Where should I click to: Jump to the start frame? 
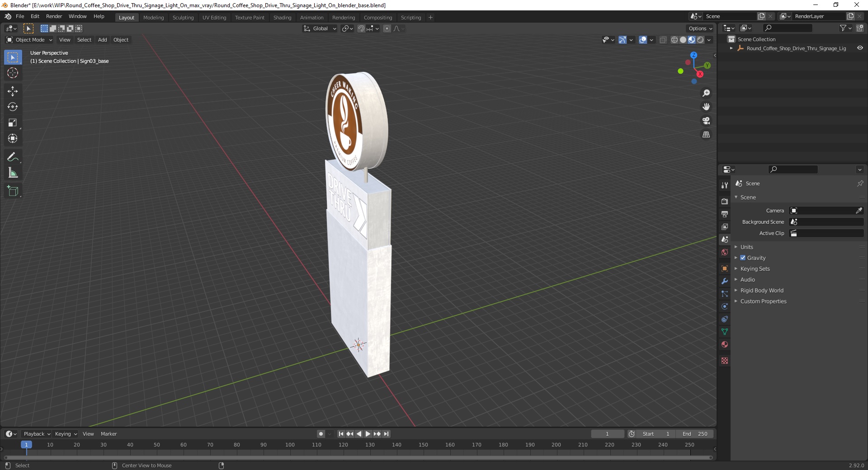pos(341,434)
